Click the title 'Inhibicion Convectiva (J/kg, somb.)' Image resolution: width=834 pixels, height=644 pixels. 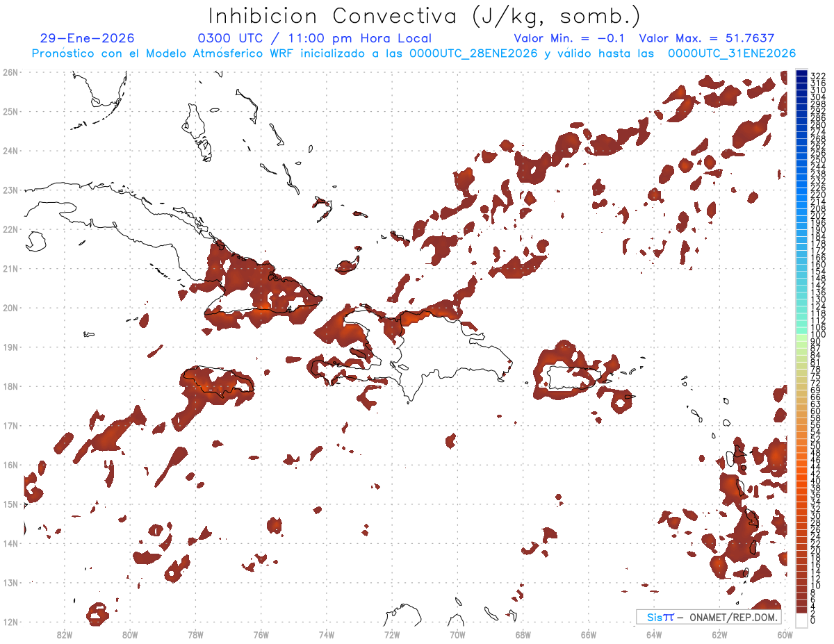click(425, 16)
